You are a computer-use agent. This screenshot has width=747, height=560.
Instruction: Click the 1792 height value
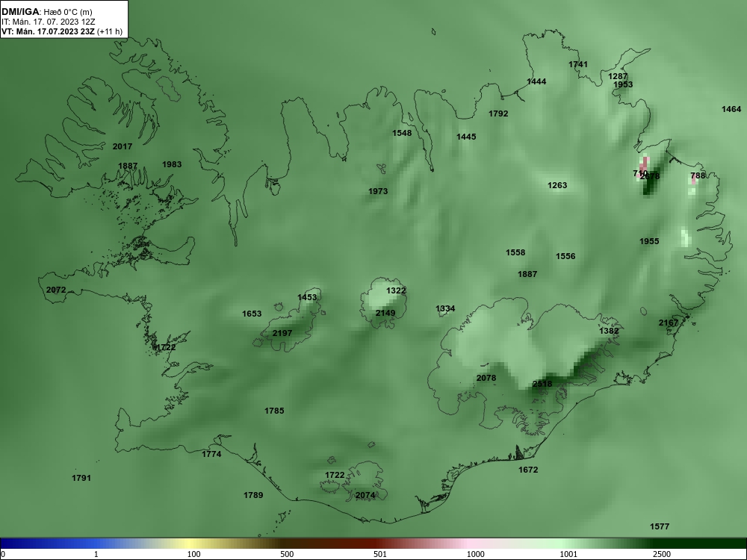(x=499, y=113)
